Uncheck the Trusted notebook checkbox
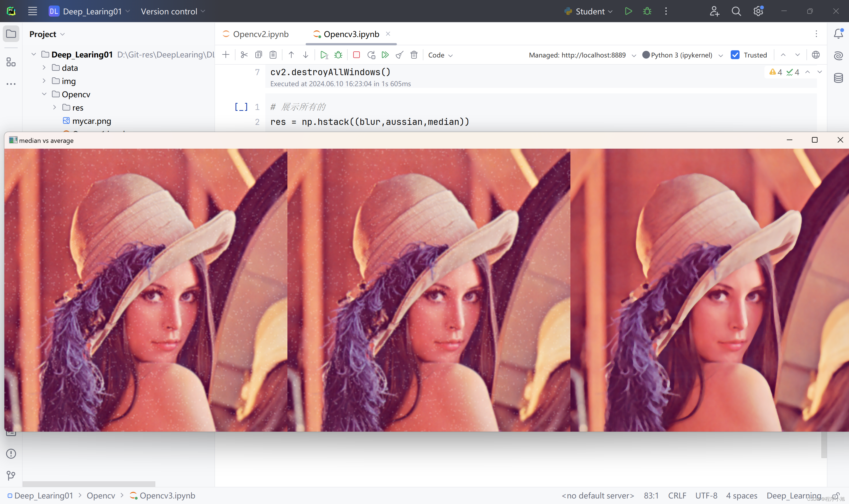Image resolution: width=849 pixels, height=504 pixels. click(x=735, y=55)
